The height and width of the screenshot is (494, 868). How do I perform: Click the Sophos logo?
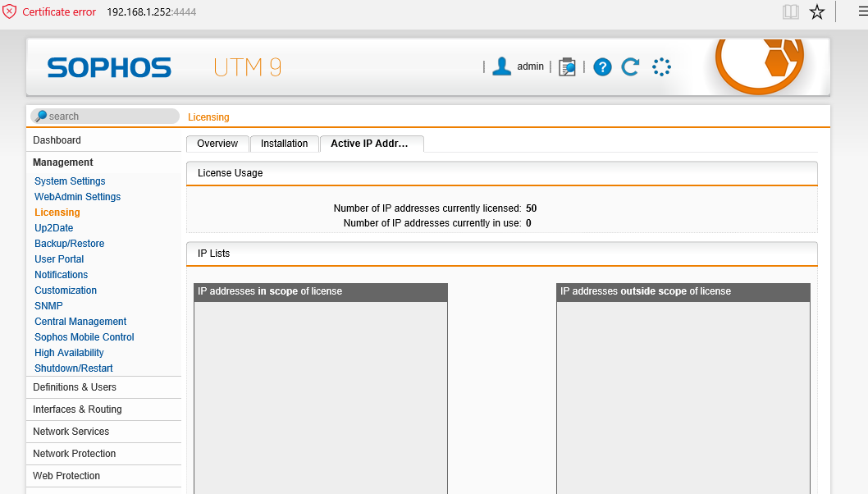[109, 67]
